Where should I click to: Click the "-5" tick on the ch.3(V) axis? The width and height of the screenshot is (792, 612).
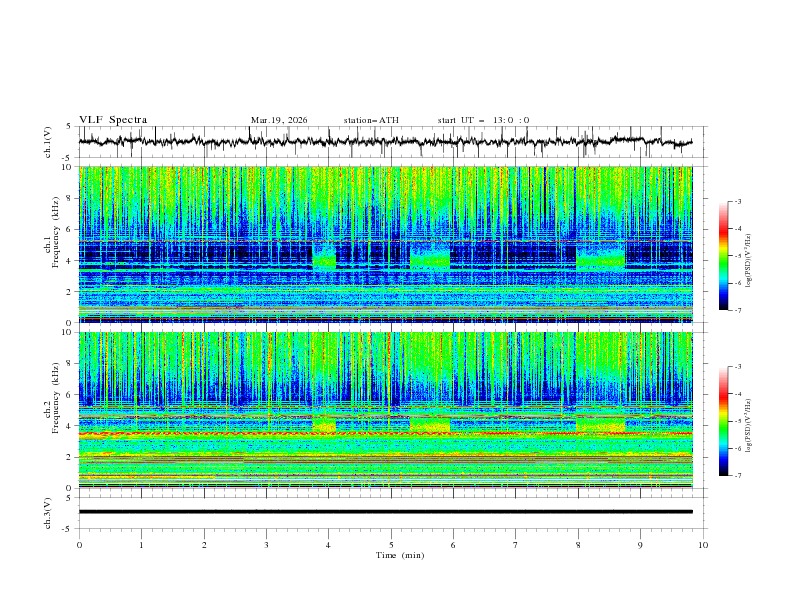pyautogui.click(x=68, y=529)
